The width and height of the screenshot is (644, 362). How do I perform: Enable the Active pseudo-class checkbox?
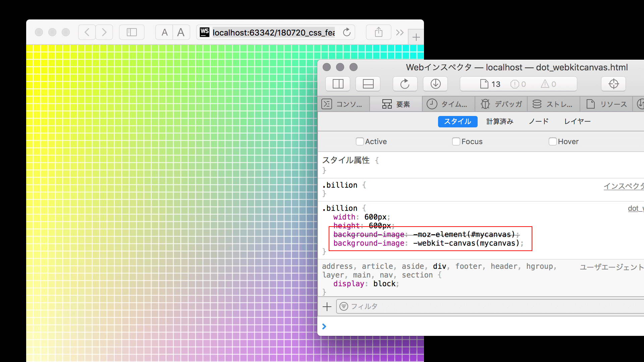[x=360, y=141]
